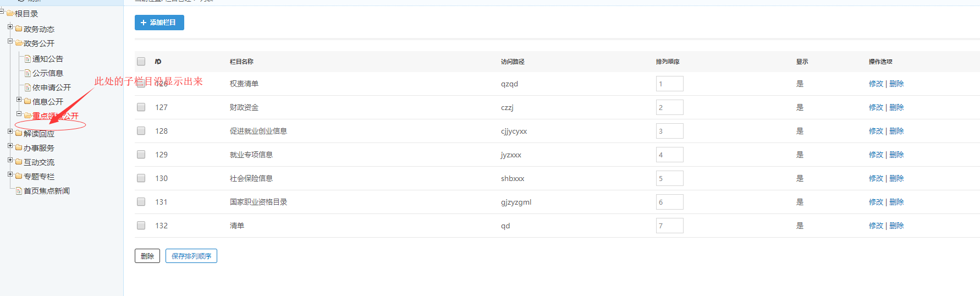Click the 依申请公开 document icon
980x296 pixels.
pyautogui.click(x=27, y=87)
